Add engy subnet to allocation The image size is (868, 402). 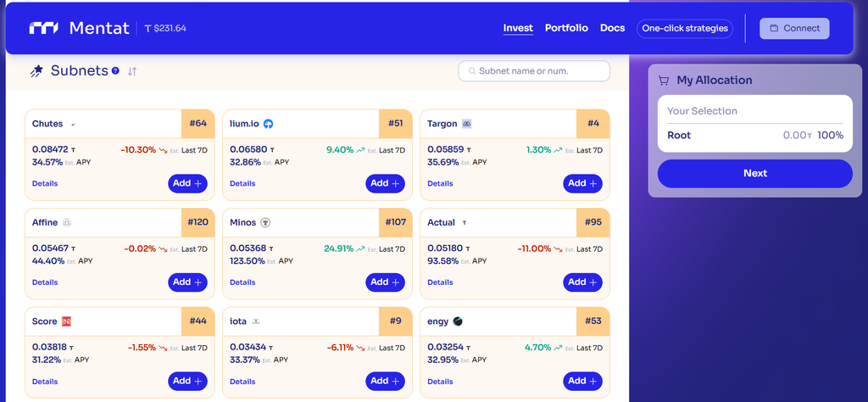point(583,381)
